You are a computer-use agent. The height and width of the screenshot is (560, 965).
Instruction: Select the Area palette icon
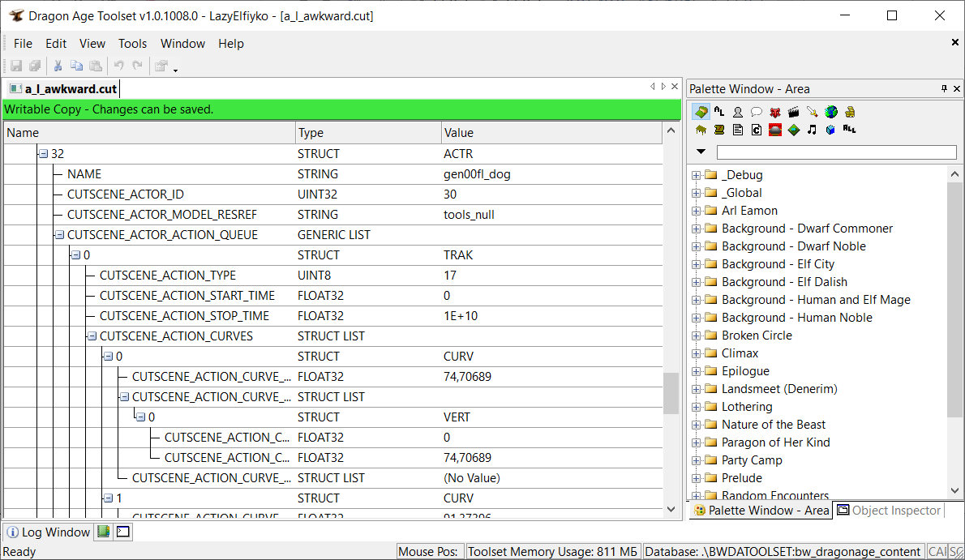coord(701,112)
